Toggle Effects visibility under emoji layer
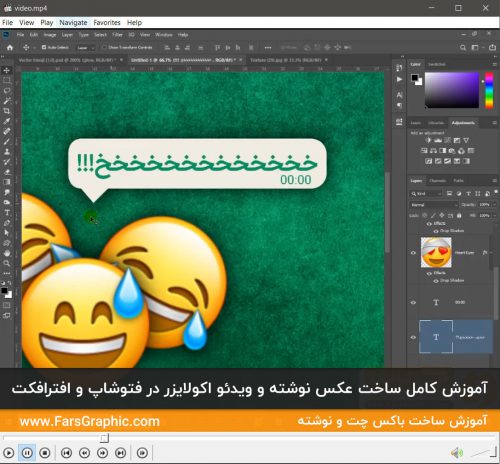500x464 pixels. (x=429, y=273)
